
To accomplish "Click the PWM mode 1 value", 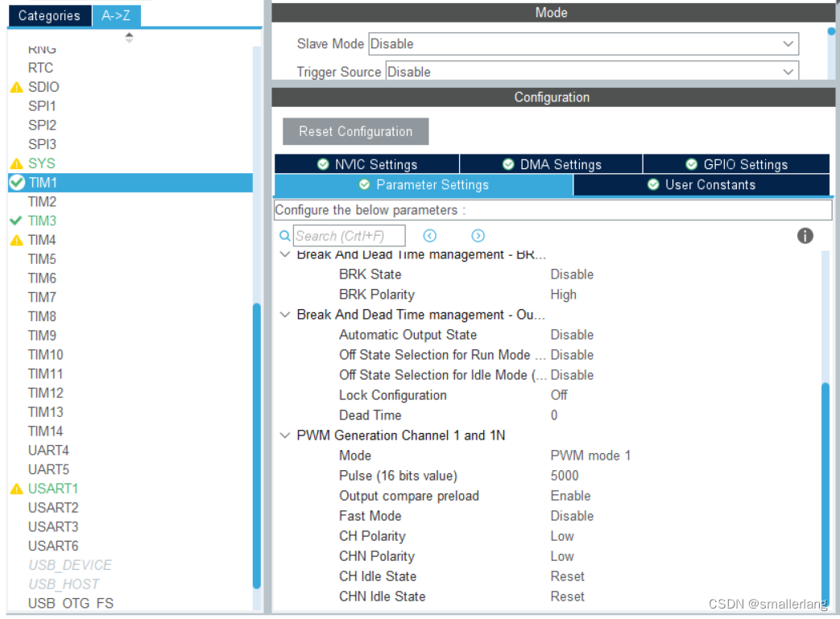I will pos(590,456).
